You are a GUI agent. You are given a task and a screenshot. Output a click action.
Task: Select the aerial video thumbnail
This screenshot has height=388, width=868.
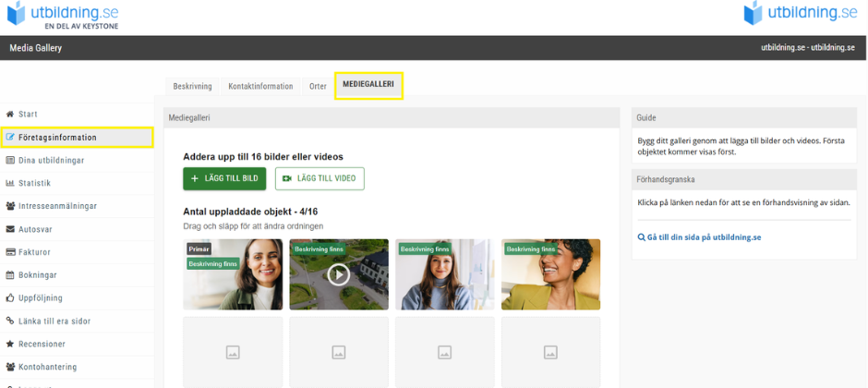pos(339,274)
